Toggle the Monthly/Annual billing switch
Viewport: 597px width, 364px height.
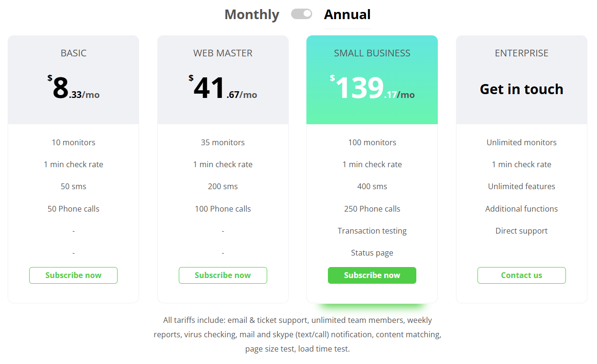(301, 14)
